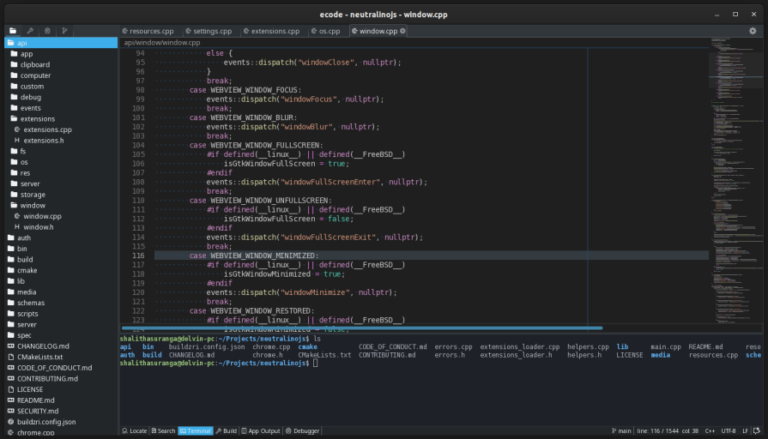Click the README.md file icon
Image resolution: width=768 pixels, height=439 pixels.
pyautogui.click(x=11, y=400)
